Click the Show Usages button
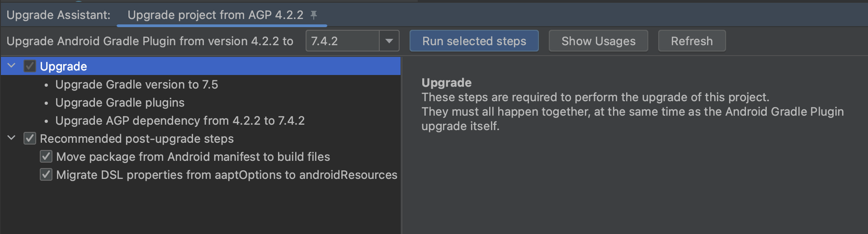 [598, 41]
